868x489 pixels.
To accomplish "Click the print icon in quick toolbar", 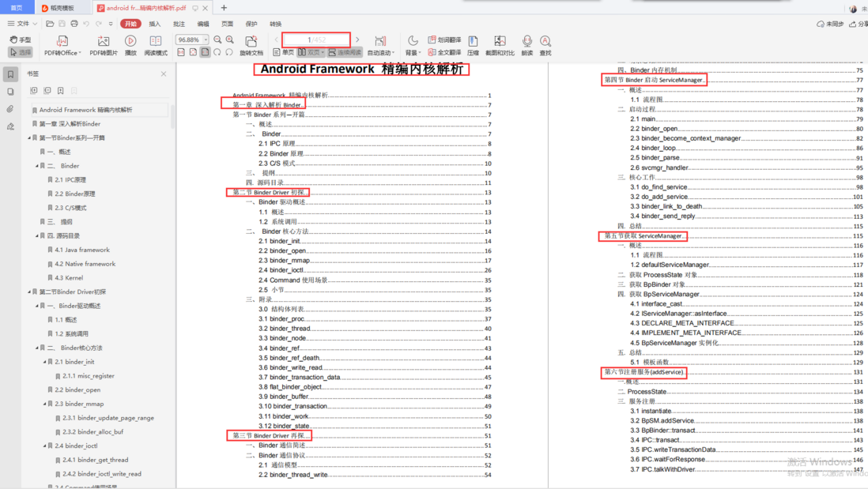I will coord(74,24).
